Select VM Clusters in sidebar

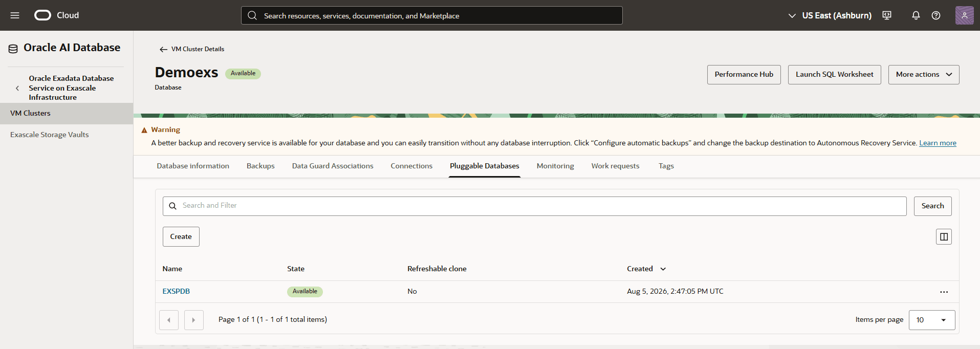click(67, 113)
